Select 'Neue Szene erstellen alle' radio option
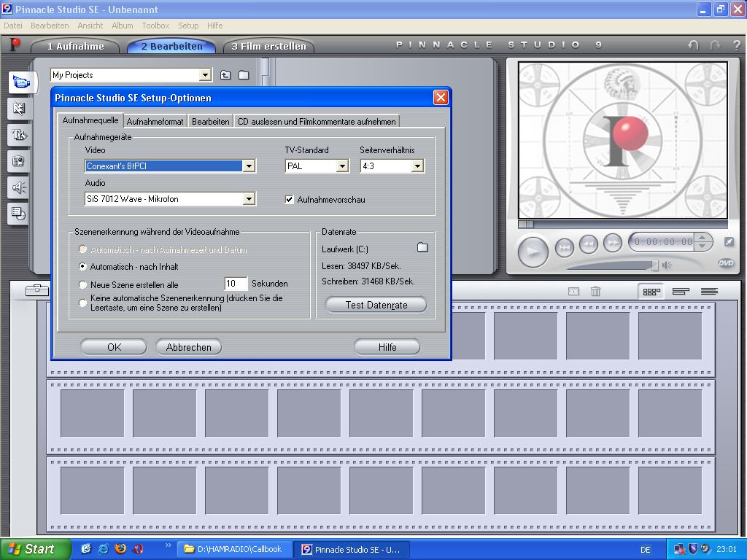 (82, 285)
